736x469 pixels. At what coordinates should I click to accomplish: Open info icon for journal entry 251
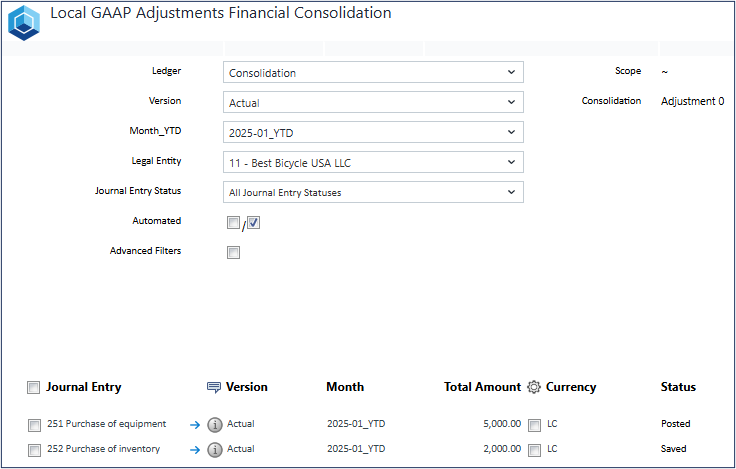pos(215,425)
